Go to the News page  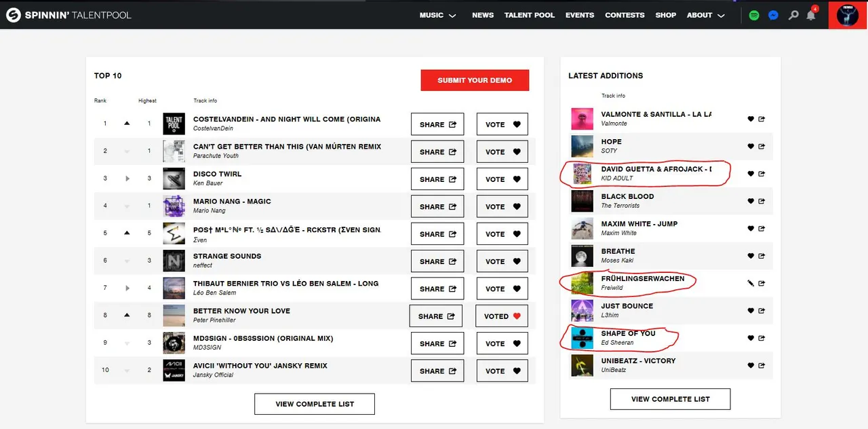(x=483, y=15)
